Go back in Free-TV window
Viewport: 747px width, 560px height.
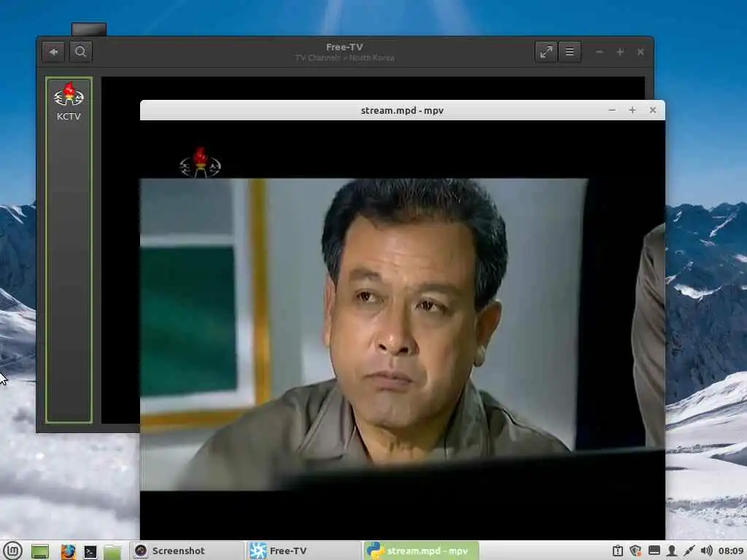coord(53,52)
